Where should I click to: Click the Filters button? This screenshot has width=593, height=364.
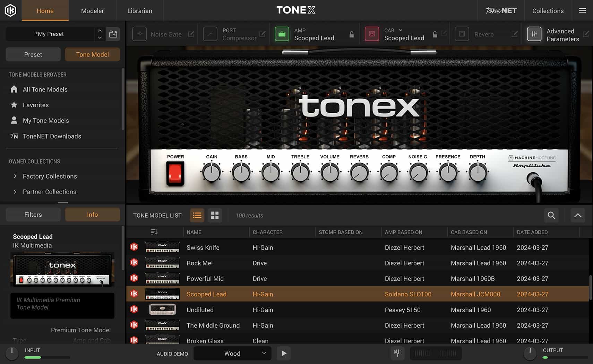(33, 214)
